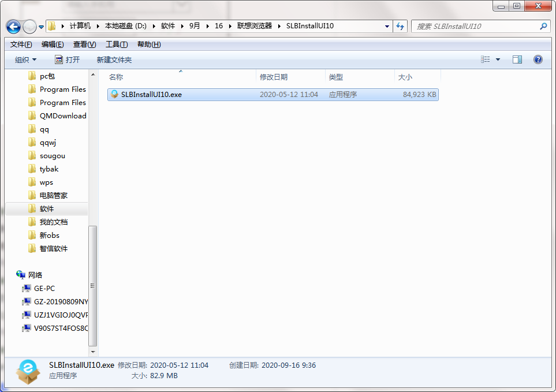Select the tybak folder

49,169
